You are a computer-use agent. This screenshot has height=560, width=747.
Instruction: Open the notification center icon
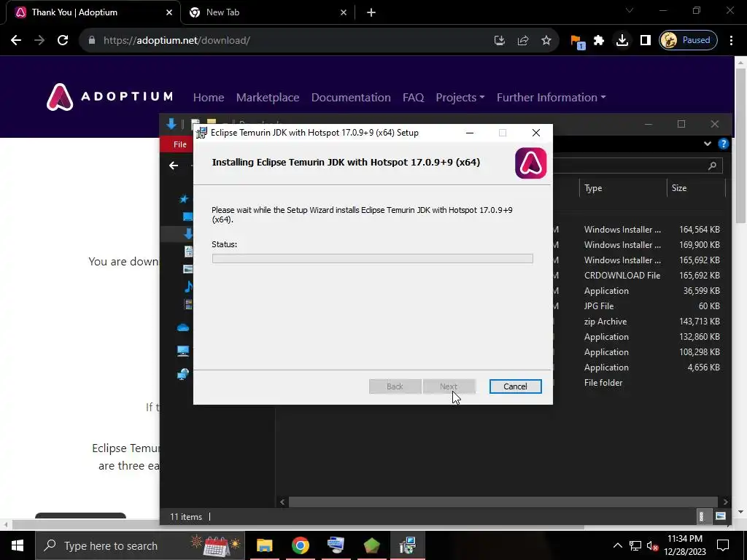click(x=723, y=545)
